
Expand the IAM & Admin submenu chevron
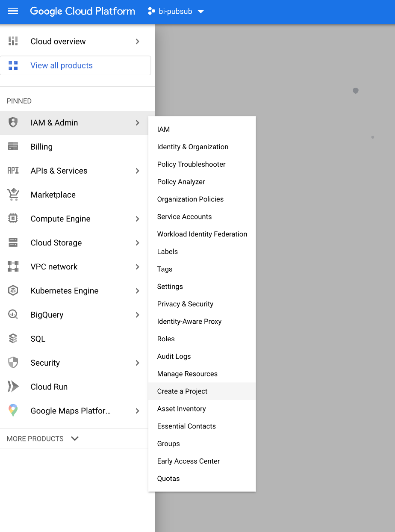tap(137, 123)
